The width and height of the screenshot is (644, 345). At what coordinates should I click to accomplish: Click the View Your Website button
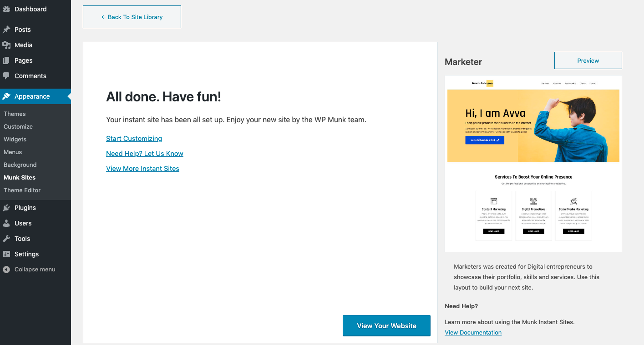[386, 325]
